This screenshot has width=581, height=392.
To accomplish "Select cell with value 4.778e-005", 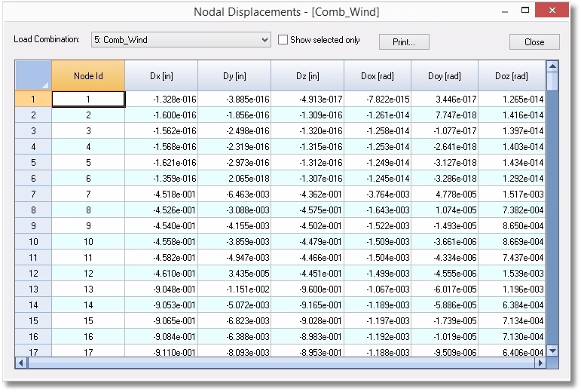I will pos(445,194).
